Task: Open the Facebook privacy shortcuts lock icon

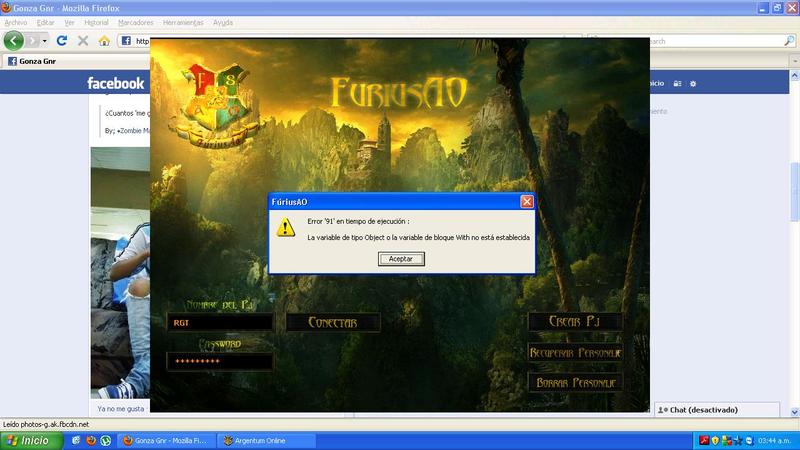Action: tap(678, 83)
